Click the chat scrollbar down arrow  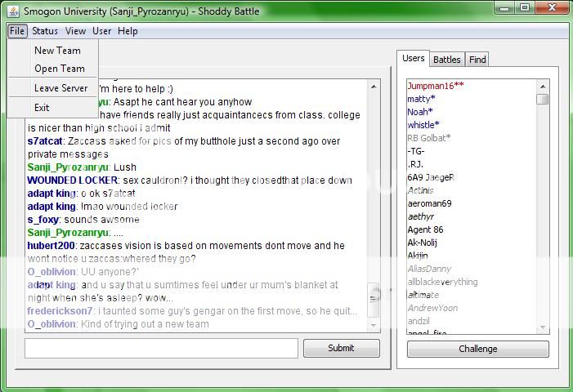374,327
